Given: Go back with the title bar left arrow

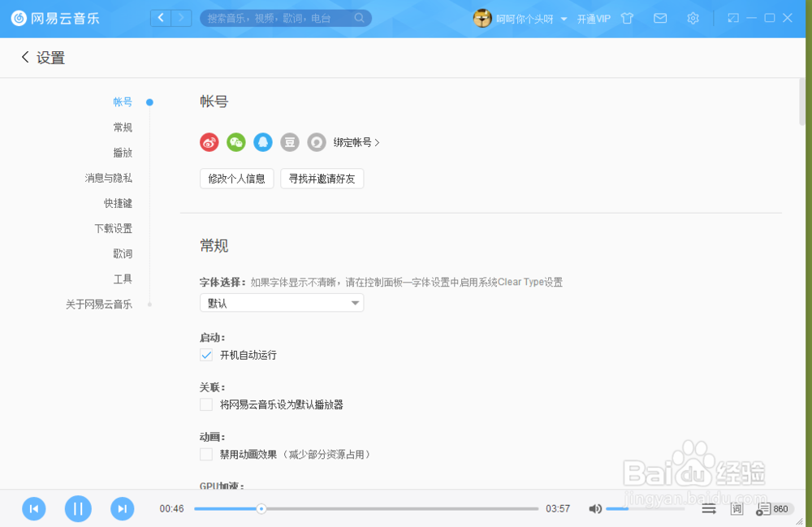Looking at the screenshot, I should pyautogui.click(x=161, y=18).
